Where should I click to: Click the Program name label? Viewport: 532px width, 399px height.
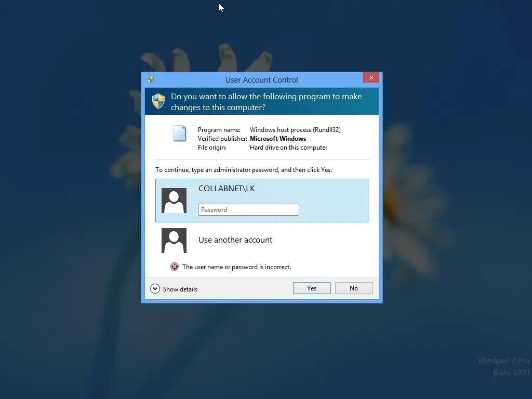219,130
